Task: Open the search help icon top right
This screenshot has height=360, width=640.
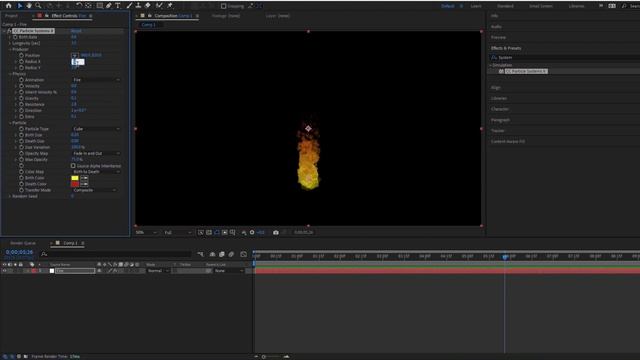Action: click(624, 6)
